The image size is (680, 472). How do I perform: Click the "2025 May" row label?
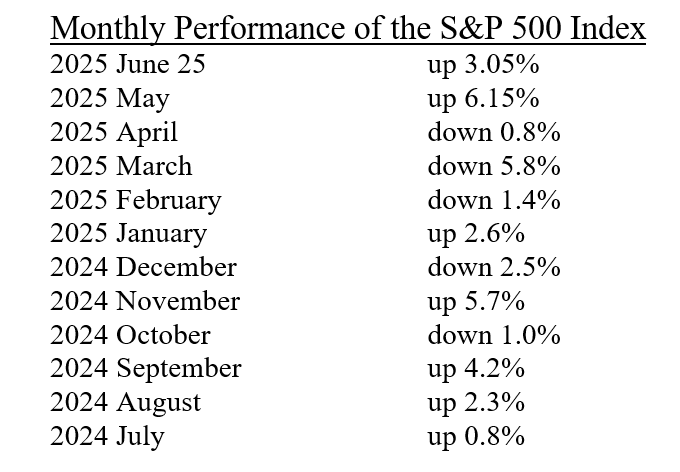click(110, 99)
